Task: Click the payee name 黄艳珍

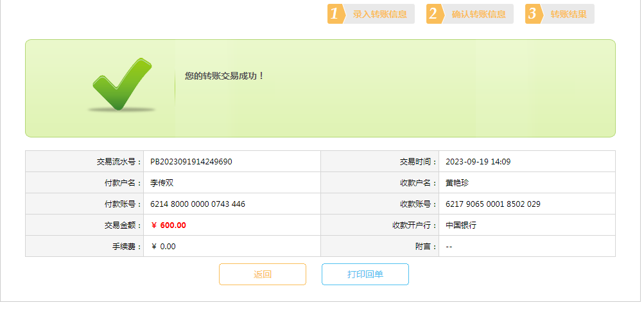Action: tap(457, 183)
